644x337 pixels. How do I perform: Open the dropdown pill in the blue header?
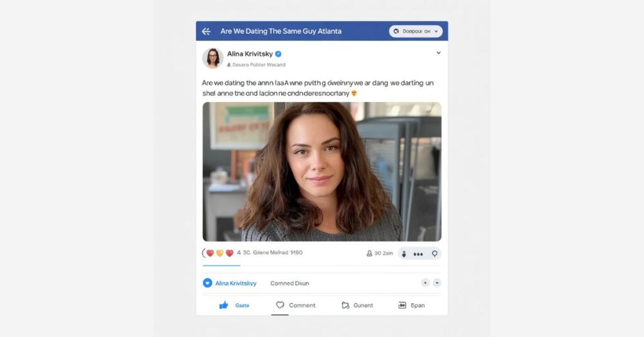point(416,31)
